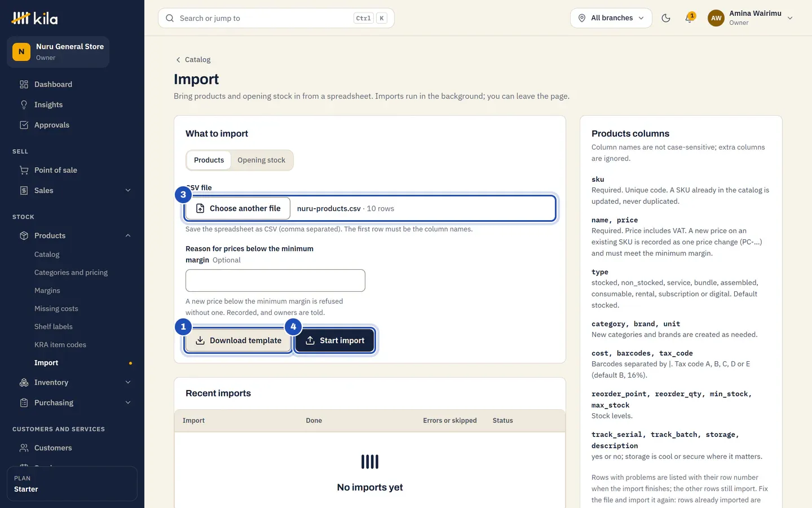Image resolution: width=812 pixels, height=508 pixels.
Task: Click the Nuru General Store N badge
Action: click(21, 52)
